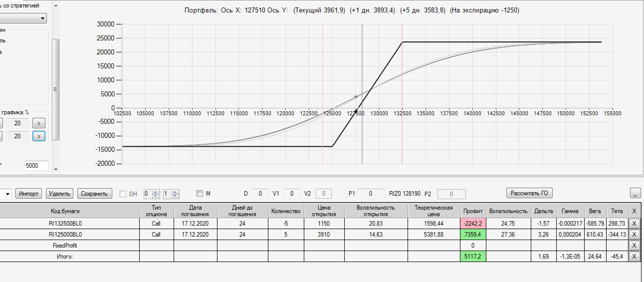Click the Рассчитать ГО button
The width and height of the screenshot is (644, 282).
click(529, 193)
